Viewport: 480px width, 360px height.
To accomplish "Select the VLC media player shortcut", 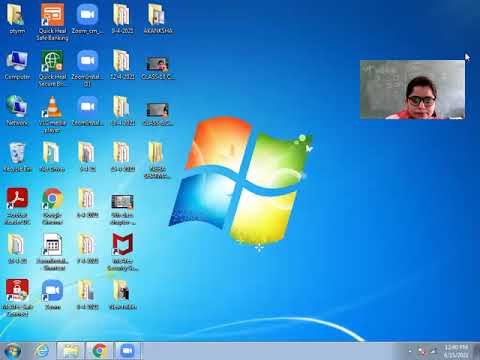I will pos(52,114).
